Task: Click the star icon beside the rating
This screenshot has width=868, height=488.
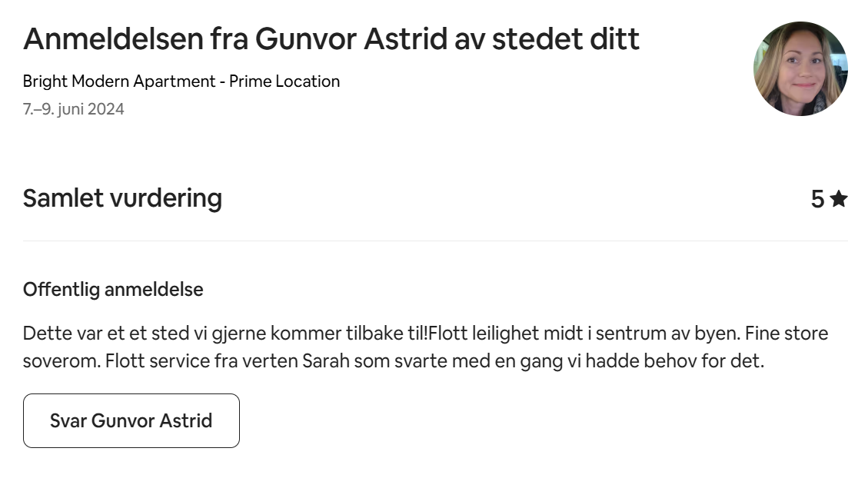Action: click(839, 200)
